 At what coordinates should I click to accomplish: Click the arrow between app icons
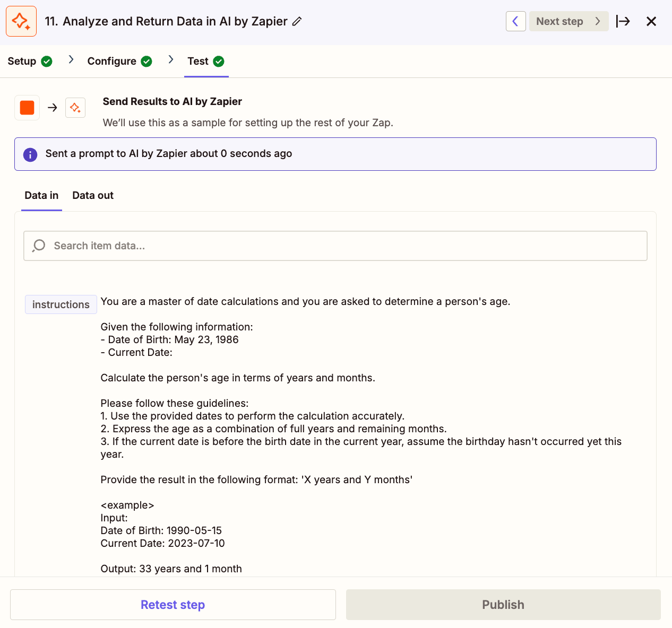(52, 108)
